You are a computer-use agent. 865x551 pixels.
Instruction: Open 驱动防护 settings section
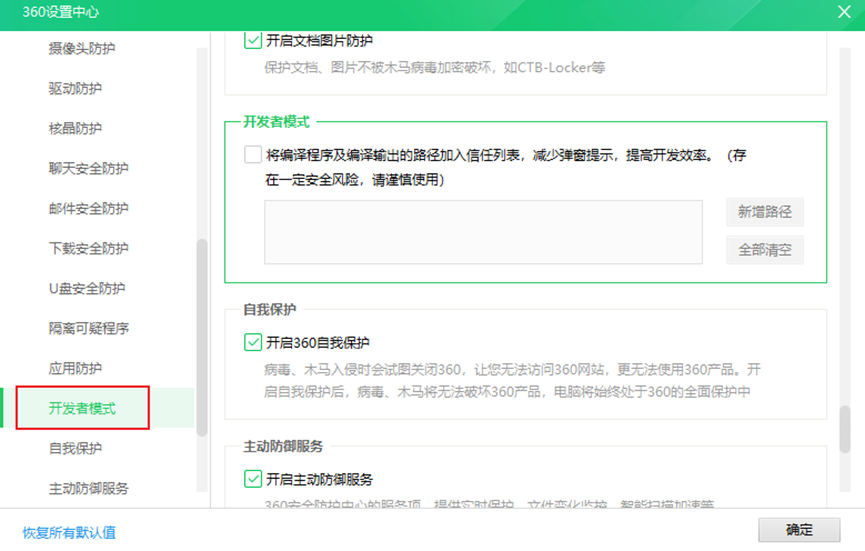75,88
